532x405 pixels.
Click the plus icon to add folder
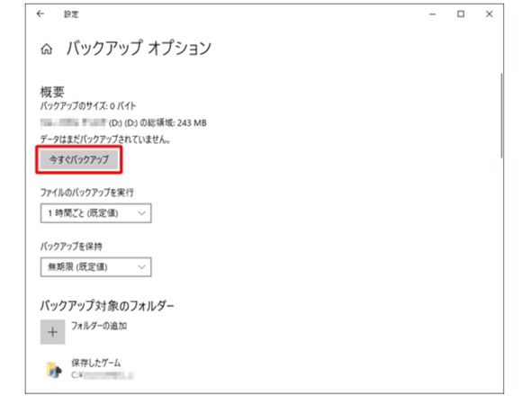pyautogui.click(x=52, y=332)
